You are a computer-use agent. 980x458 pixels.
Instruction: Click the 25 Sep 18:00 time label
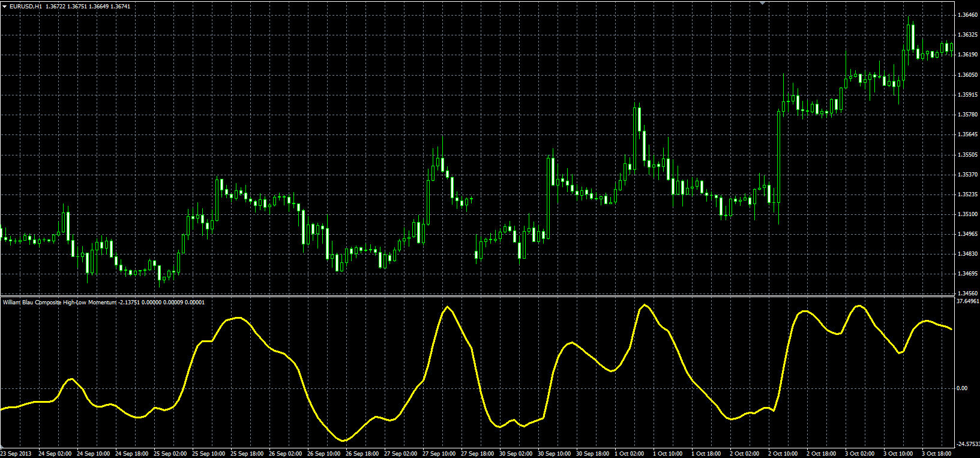coord(247,454)
